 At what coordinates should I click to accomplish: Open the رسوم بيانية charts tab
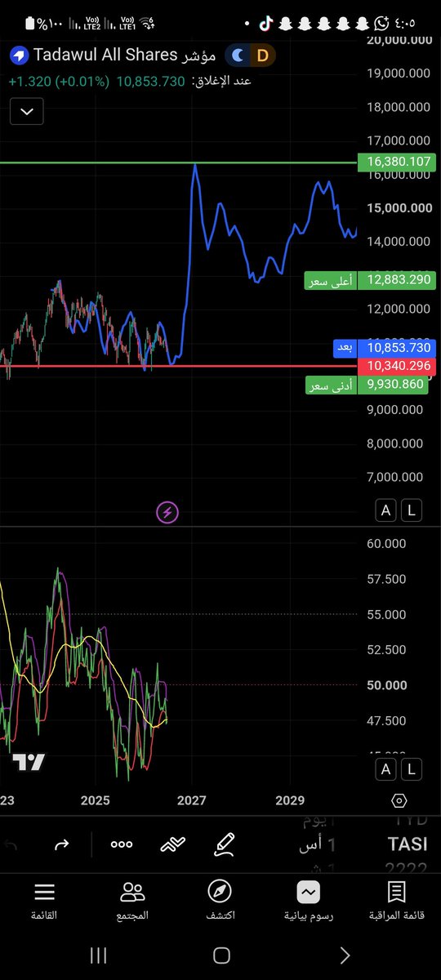point(309,901)
